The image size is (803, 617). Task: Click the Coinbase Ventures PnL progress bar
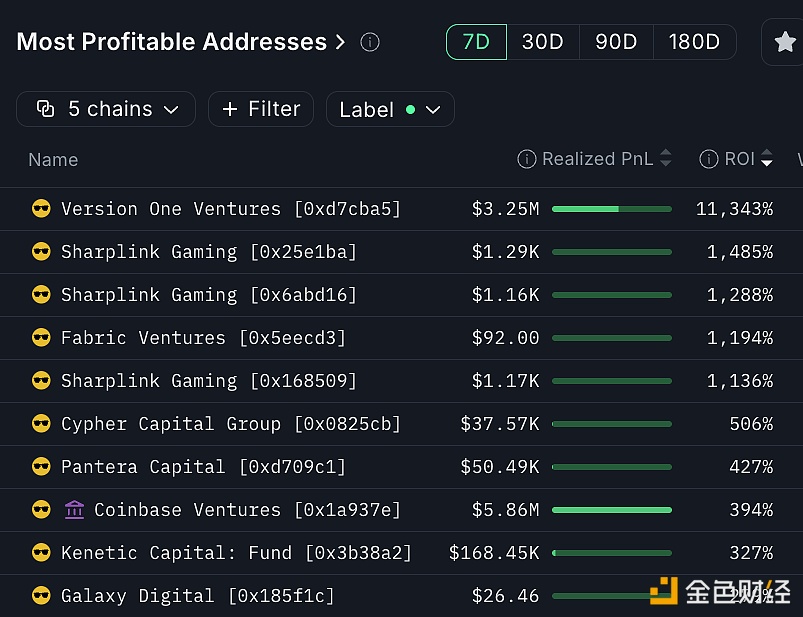[x=611, y=510]
